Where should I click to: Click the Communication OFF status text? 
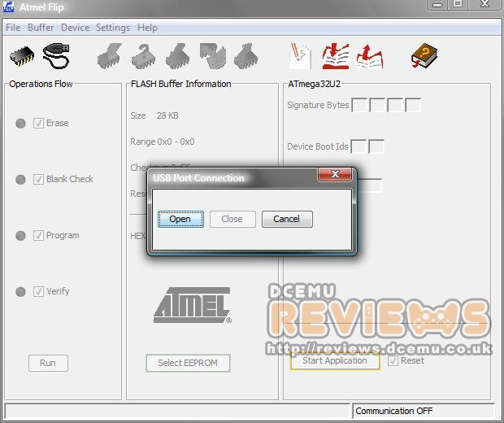pyautogui.click(x=394, y=411)
